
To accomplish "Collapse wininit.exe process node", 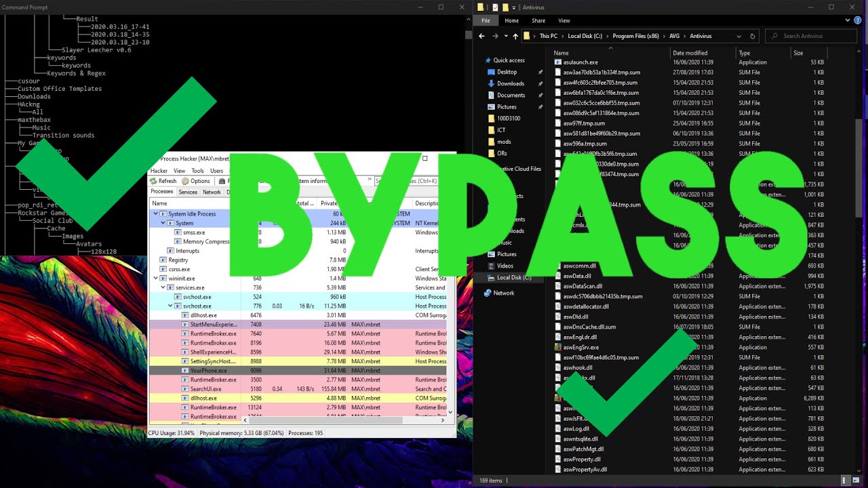I will coord(155,279).
